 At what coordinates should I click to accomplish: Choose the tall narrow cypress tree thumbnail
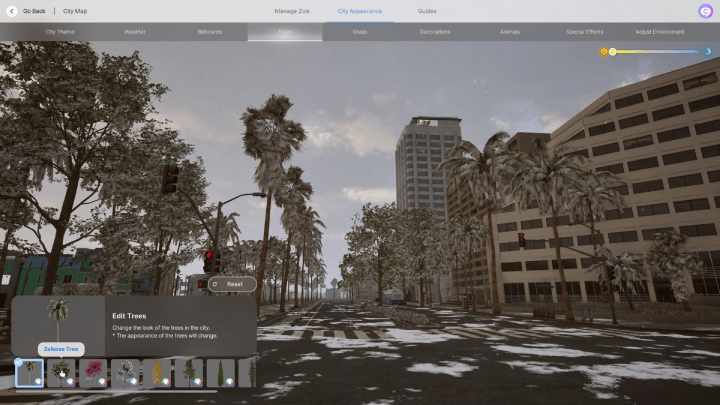(220, 373)
